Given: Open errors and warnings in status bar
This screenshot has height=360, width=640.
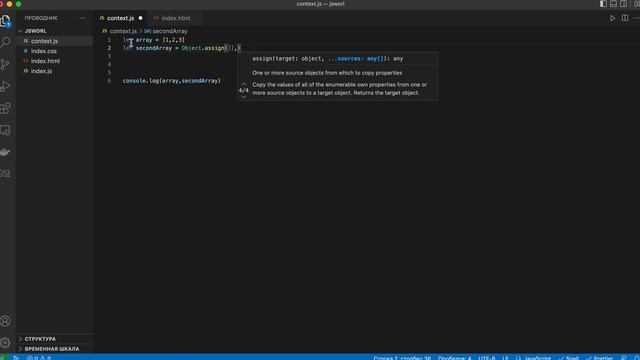Looking at the screenshot, I should (39, 358).
